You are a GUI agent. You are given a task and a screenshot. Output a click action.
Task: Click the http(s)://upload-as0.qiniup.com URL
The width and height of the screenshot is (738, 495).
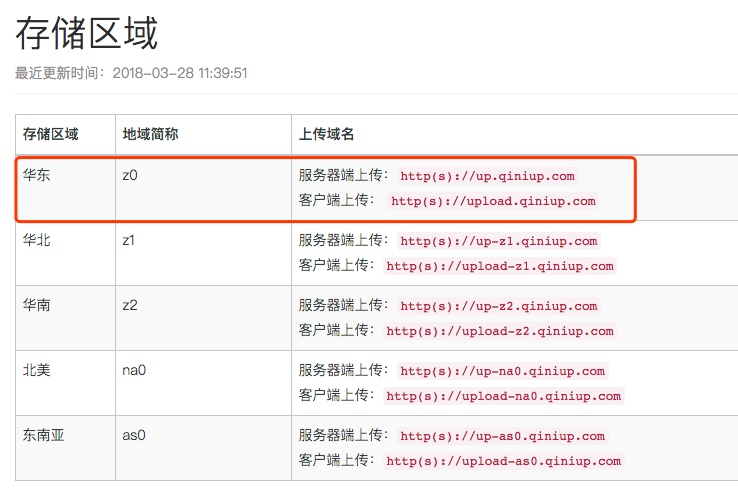coord(504,461)
